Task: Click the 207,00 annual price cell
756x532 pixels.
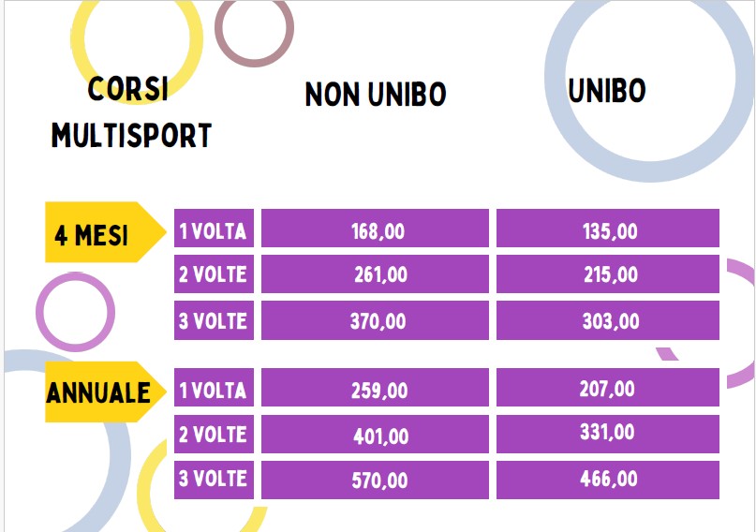Action: point(608,388)
